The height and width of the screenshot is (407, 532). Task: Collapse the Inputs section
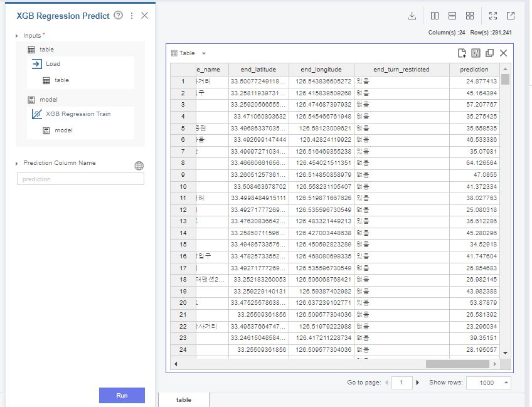[x=16, y=36]
